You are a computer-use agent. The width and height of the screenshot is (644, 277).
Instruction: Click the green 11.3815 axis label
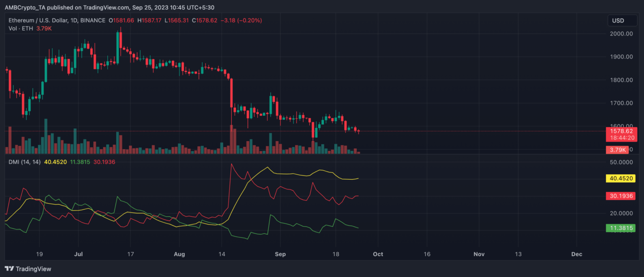coord(621,228)
